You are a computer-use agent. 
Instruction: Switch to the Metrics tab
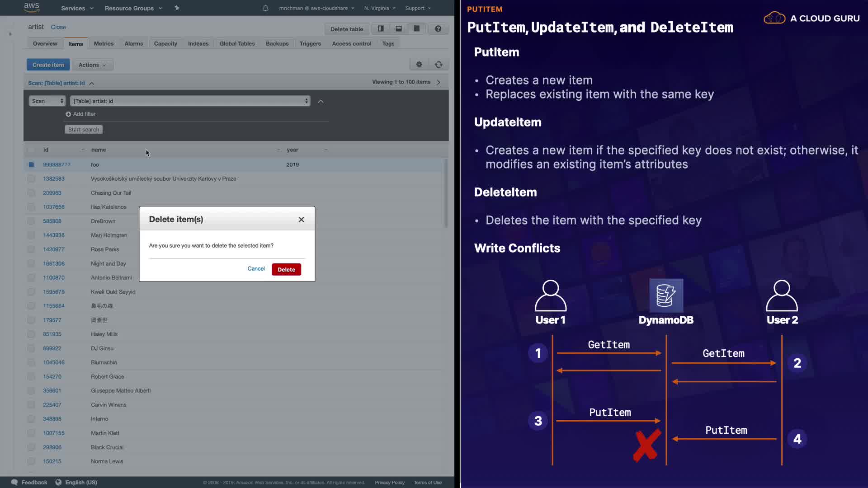click(x=104, y=44)
